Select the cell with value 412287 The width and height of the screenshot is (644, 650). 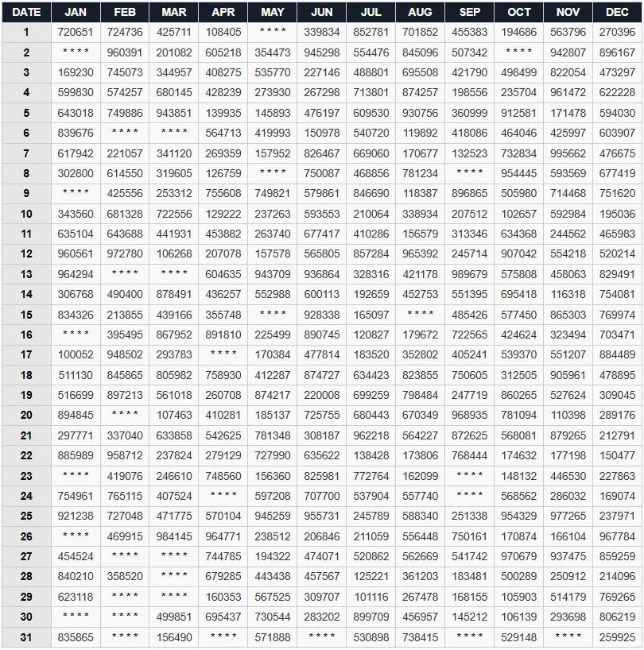coord(273,376)
